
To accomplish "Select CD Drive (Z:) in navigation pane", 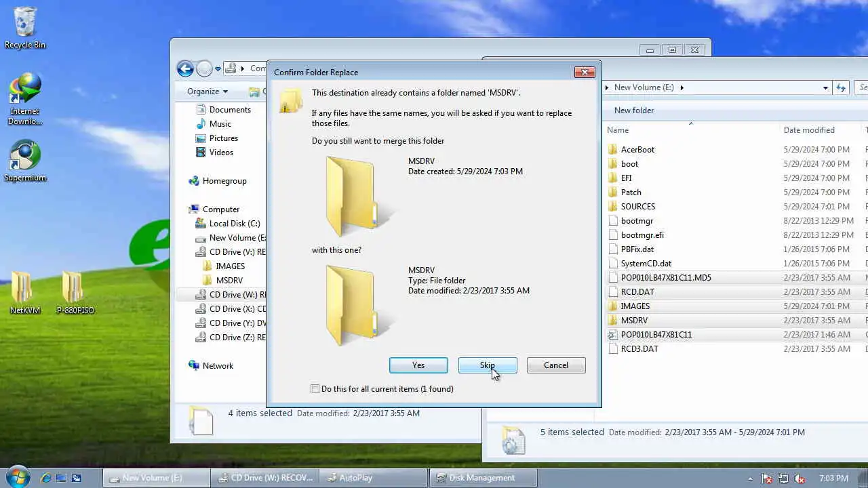I will (231, 338).
